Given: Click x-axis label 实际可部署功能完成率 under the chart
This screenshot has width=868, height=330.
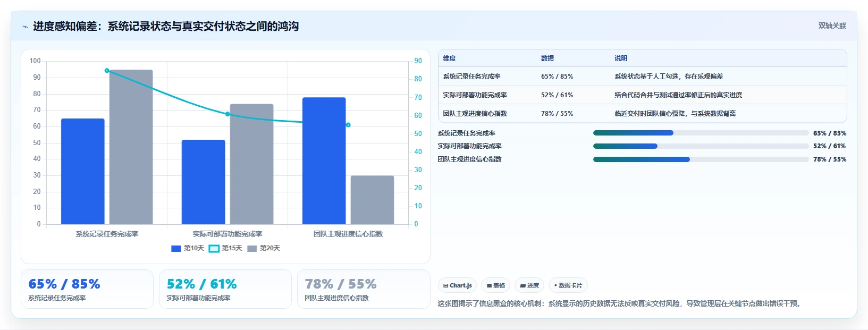Looking at the screenshot, I should click(227, 234).
